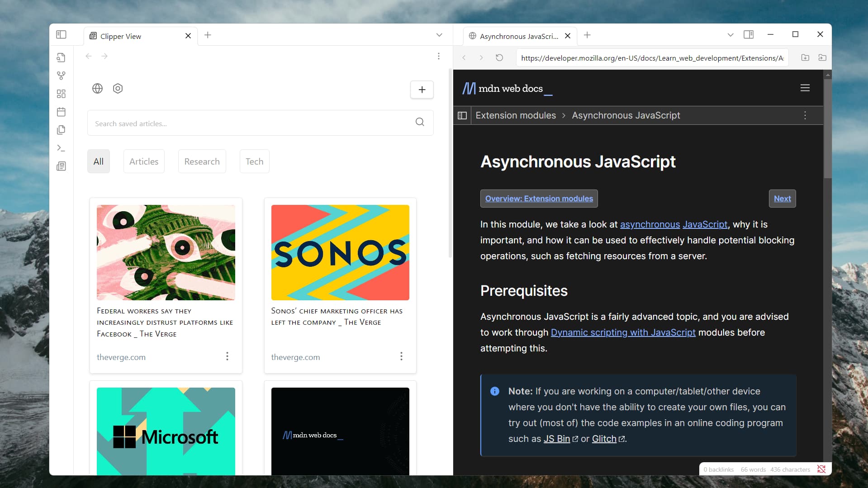Screen dimensions: 868x488
Task: Click the Next button
Action: (x=782, y=199)
